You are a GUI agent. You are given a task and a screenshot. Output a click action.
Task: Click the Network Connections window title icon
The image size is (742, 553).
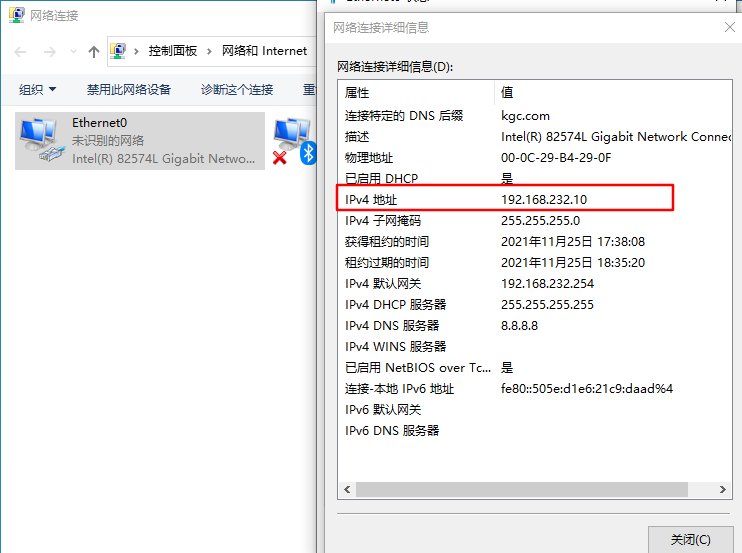click(17, 15)
